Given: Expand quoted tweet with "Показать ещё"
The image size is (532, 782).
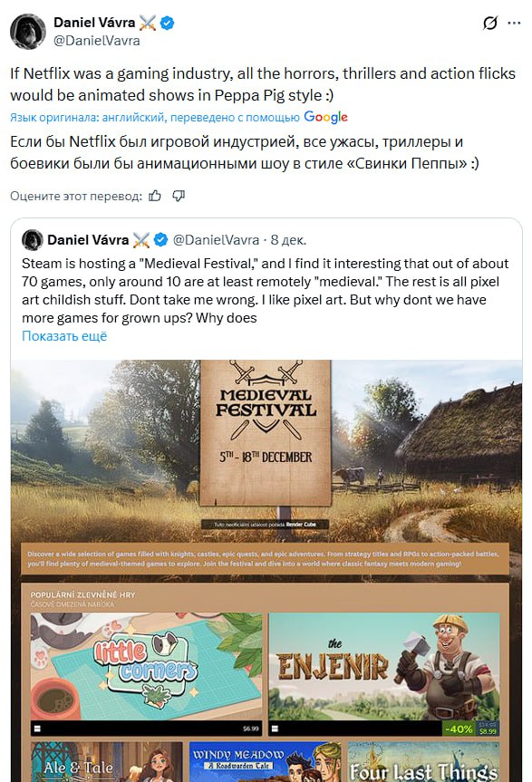Looking at the screenshot, I should coord(64,336).
